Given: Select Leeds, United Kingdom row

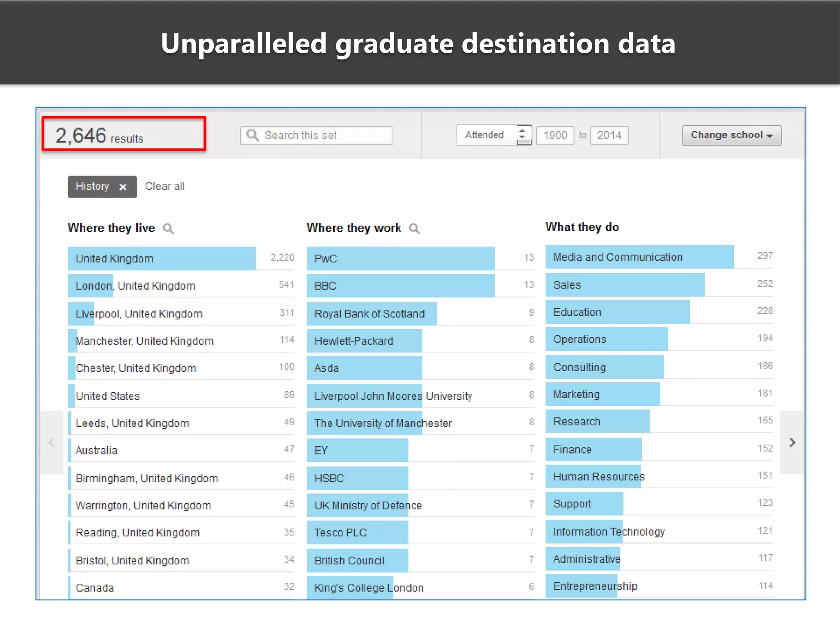Looking at the screenshot, I should click(x=181, y=423).
